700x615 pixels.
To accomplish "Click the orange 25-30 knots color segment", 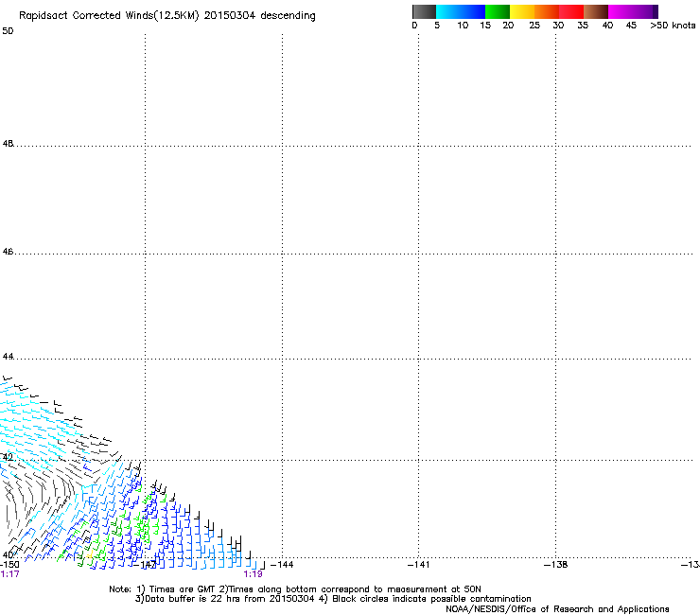I will [x=547, y=11].
